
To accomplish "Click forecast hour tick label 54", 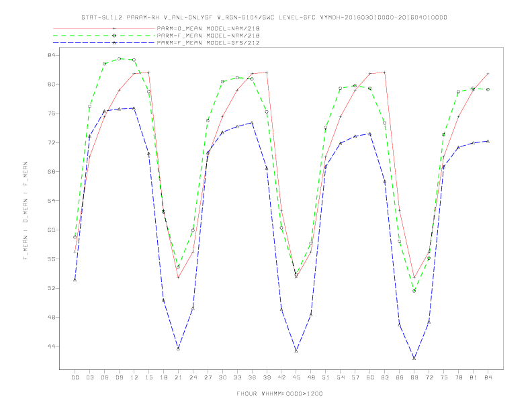I will pyautogui.click(x=341, y=377).
